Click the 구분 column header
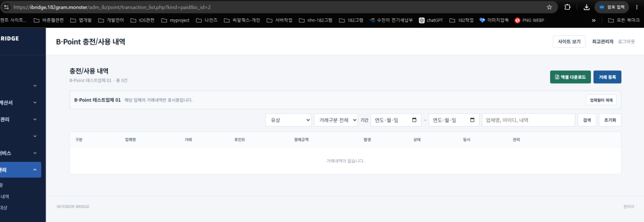644x222 pixels. pyautogui.click(x=79, y=139)
